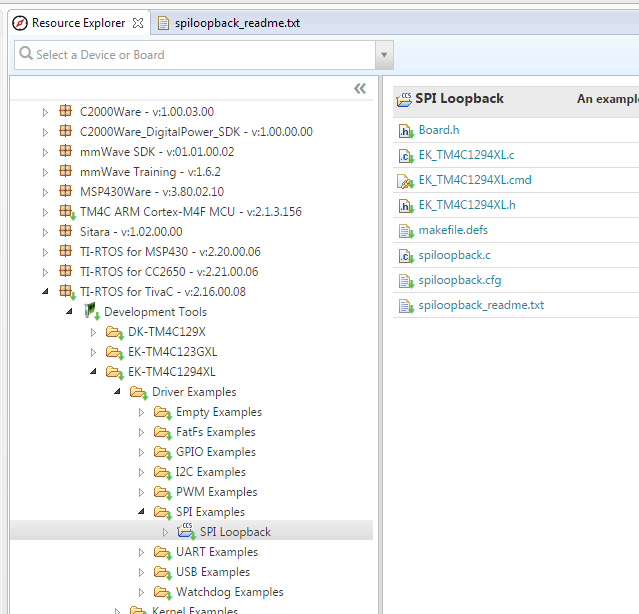639x614 pixels.
Task: Expand the Sitara package node
Action: 45,232
